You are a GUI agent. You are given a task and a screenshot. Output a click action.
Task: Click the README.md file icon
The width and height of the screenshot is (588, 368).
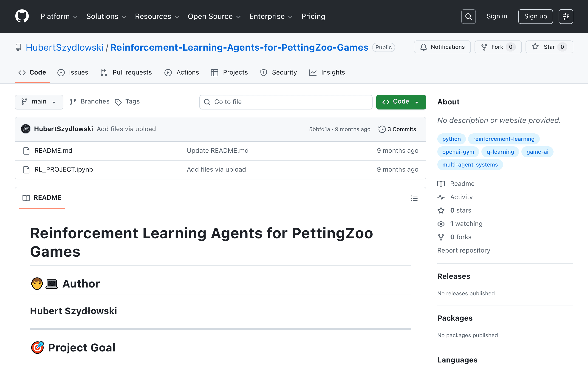click(x=26, y=151)
